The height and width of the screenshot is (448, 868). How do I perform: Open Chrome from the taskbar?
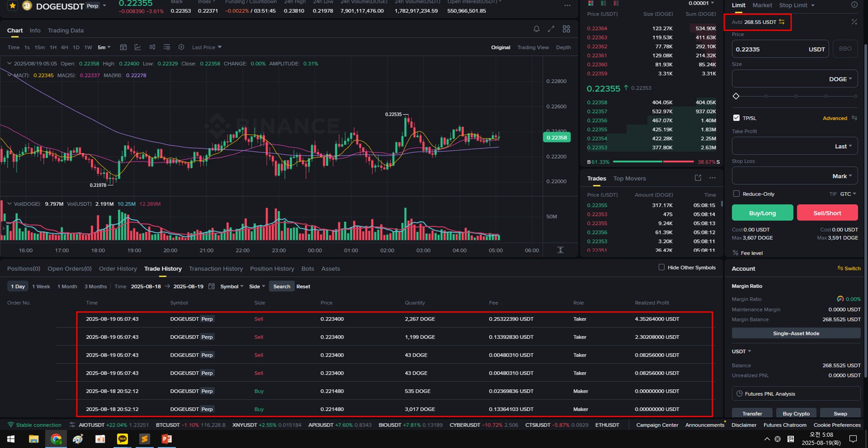pyautogui.click(x=56, y=439)
